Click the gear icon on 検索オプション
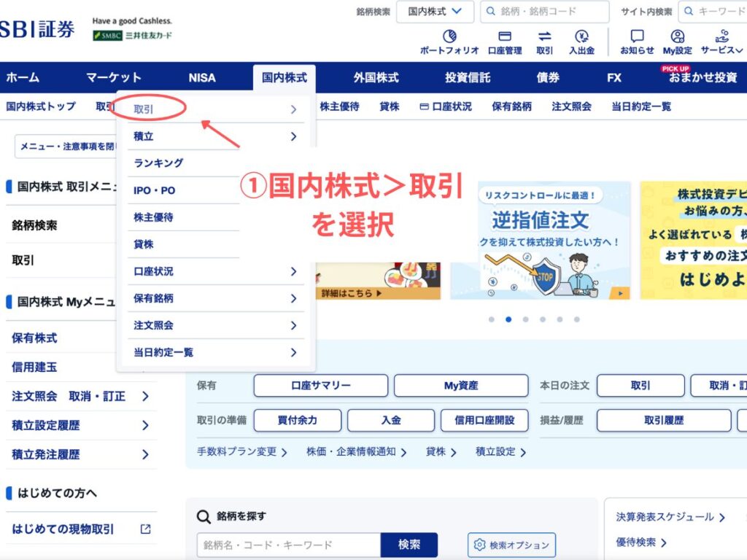 click(480, 545)
